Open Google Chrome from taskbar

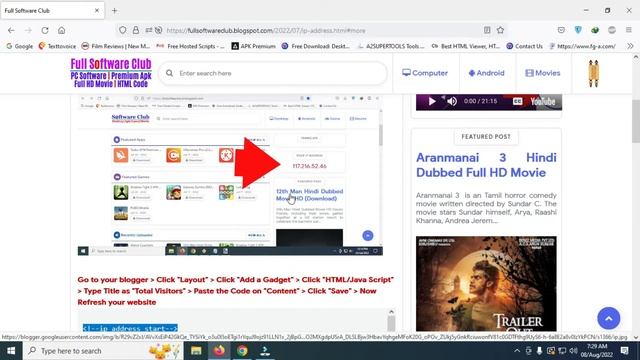pos(242,351)
